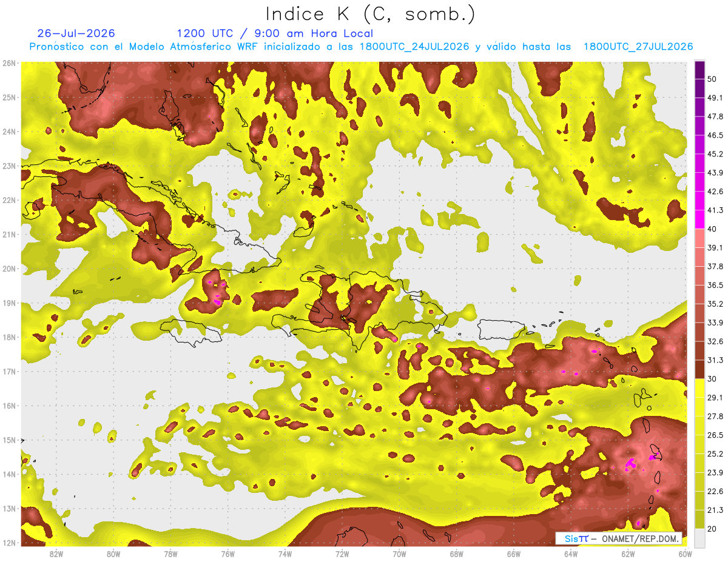The width and height of the screenshot is (728, 562).
Task: Click the '16N' latitude label
Action: (x=8, y=406)
